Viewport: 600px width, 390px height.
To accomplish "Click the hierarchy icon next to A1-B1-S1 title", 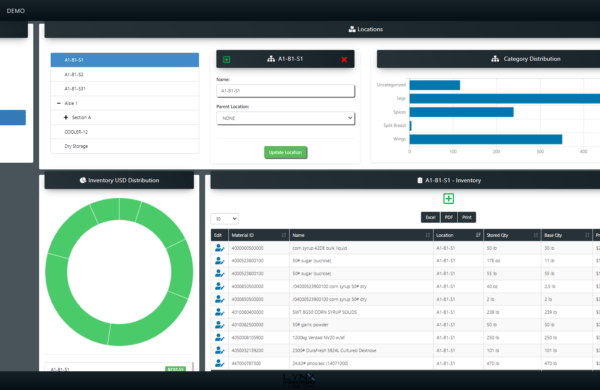I will [x=271, y=59].
